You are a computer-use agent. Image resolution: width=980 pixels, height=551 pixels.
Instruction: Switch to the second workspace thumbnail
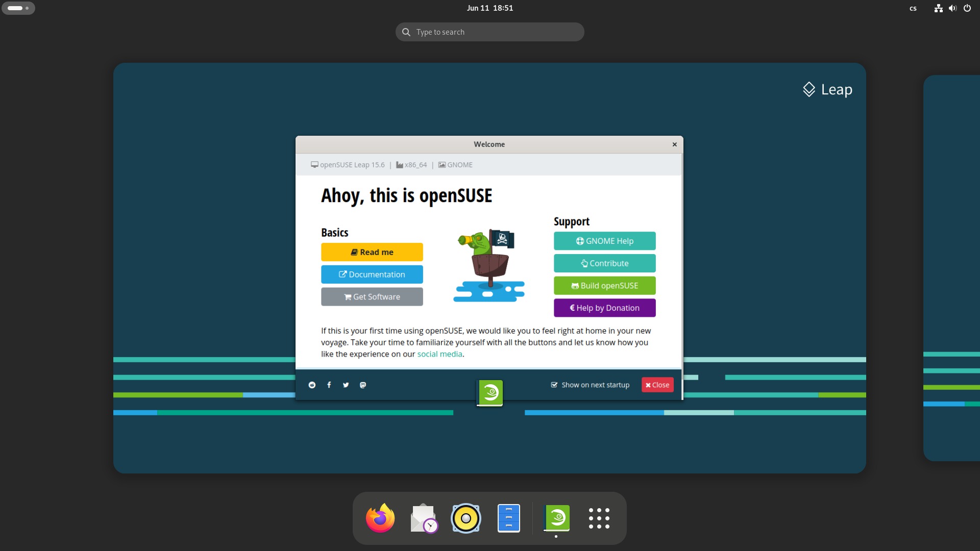[x=951, y=268]
